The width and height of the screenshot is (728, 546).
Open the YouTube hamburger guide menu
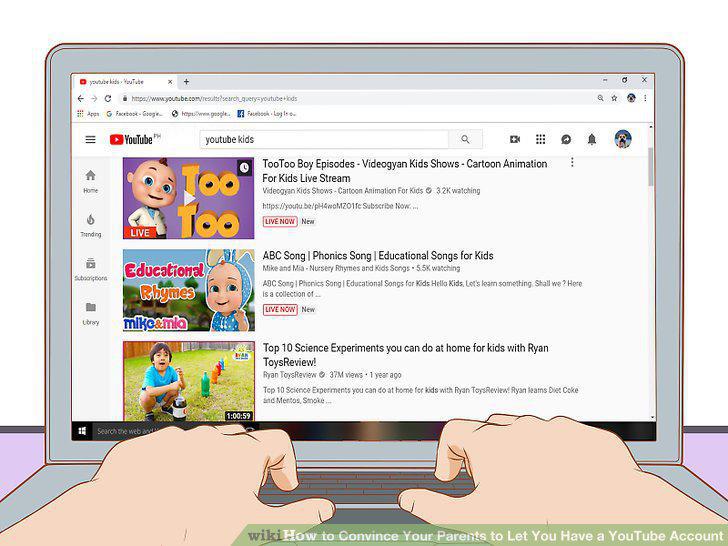coord(91,139)
